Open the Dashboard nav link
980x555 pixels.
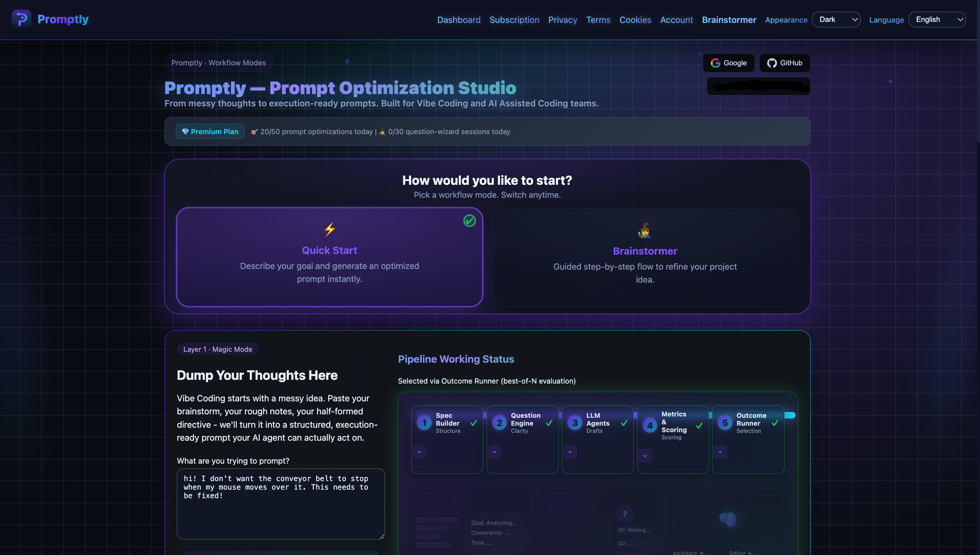(459, 20)
